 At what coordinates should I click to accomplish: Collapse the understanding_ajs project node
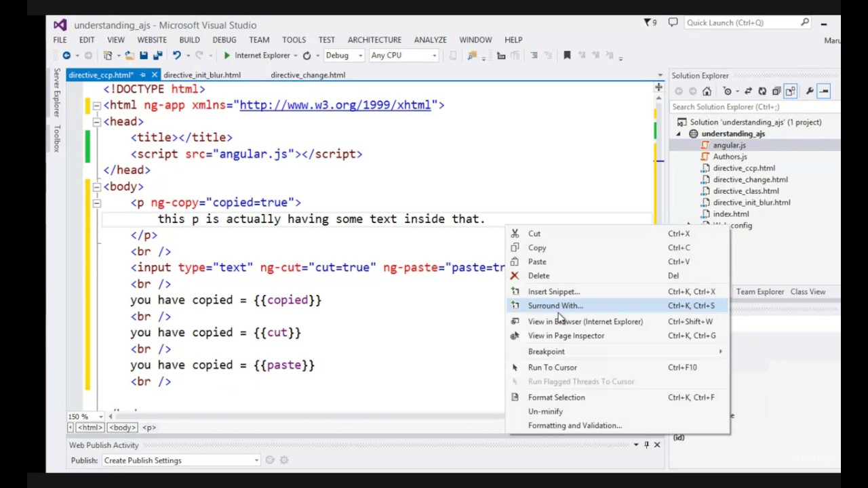(678, 134)
